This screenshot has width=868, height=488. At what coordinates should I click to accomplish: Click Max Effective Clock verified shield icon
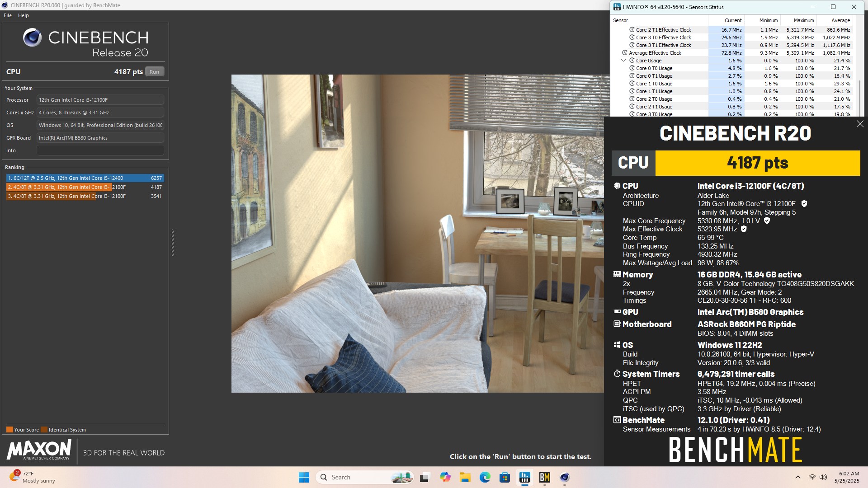[x=744, y=229]
